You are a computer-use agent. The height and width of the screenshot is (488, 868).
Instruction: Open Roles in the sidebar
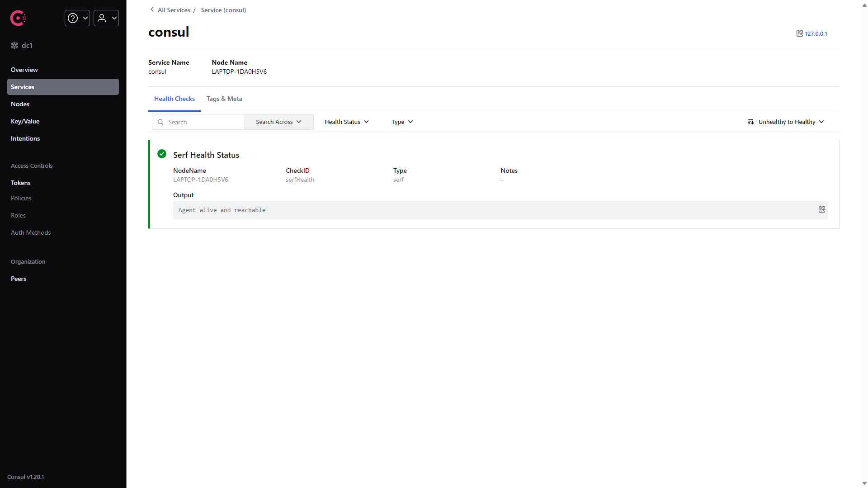coord(63,215)
